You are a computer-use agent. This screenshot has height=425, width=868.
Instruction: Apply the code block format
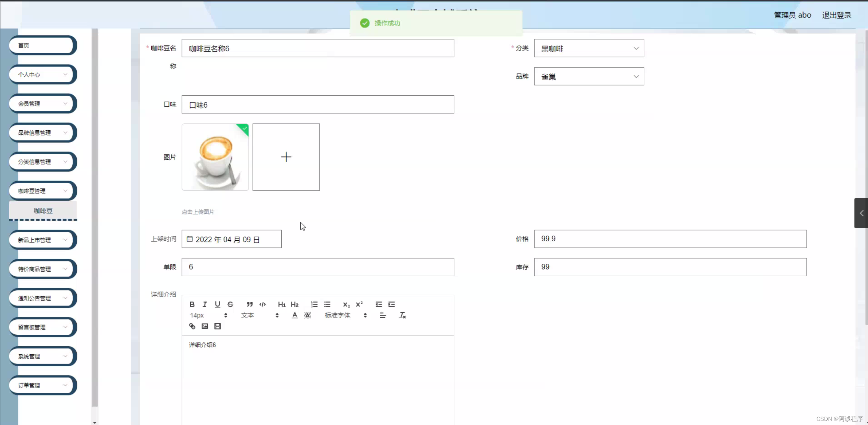[x=263, y=304]
